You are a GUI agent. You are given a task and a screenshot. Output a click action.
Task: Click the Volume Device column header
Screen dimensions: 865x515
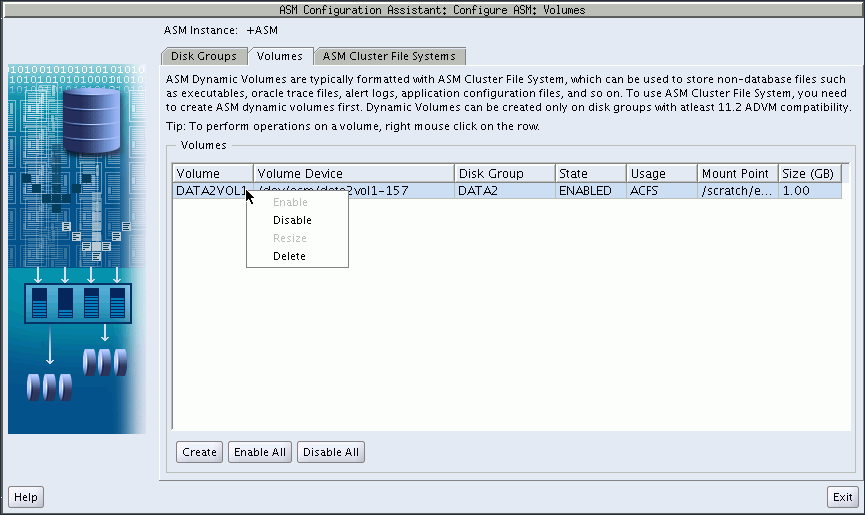(353, 174)
